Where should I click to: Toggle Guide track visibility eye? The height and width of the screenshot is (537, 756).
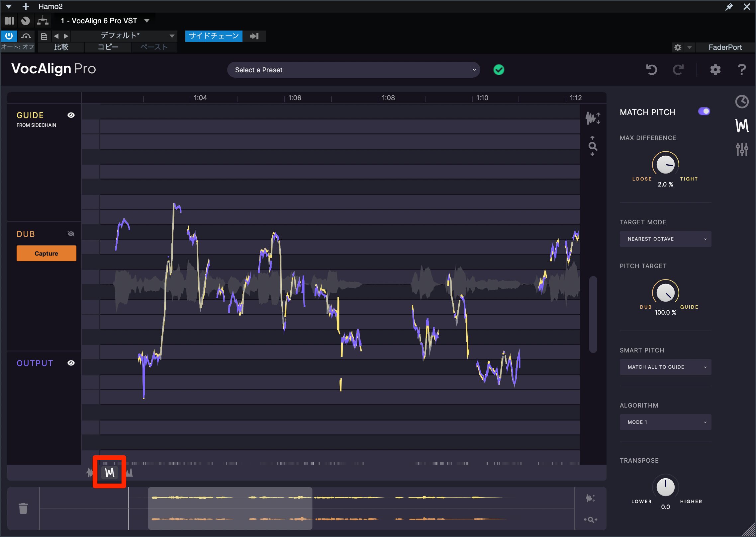point(71,115)
